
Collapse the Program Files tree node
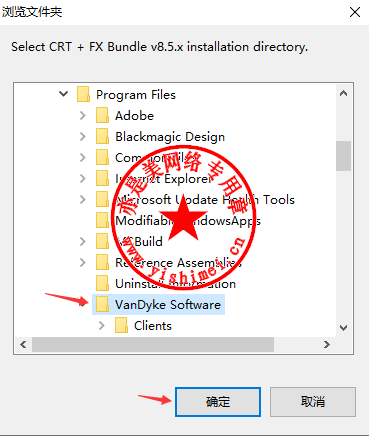pyautogui.click(x=63, y=94)
